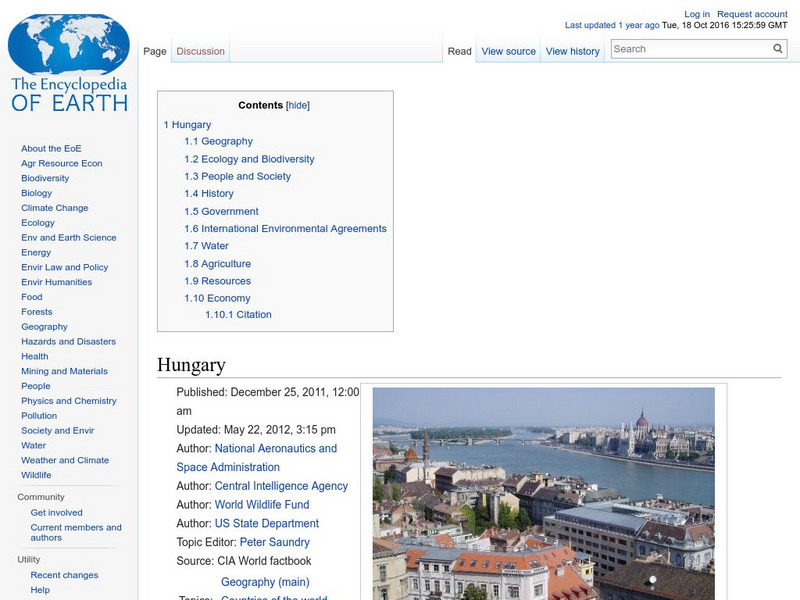Select the Read tab

click(459, 50)
